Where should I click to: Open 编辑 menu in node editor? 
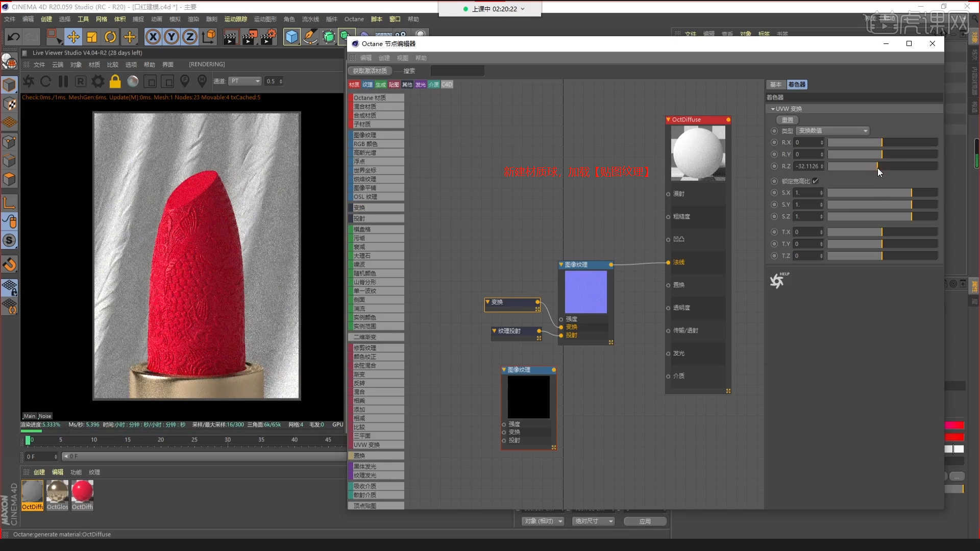coord(366,58)
